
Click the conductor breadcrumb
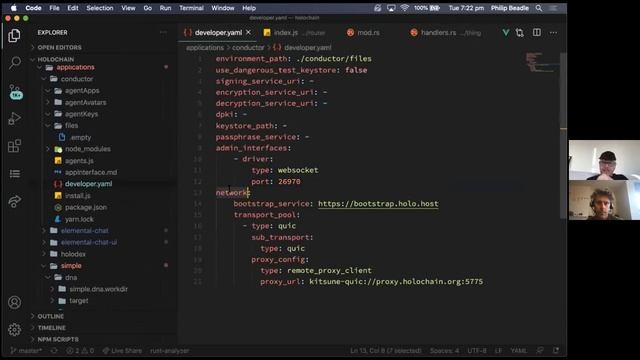[x=248, y=48]
